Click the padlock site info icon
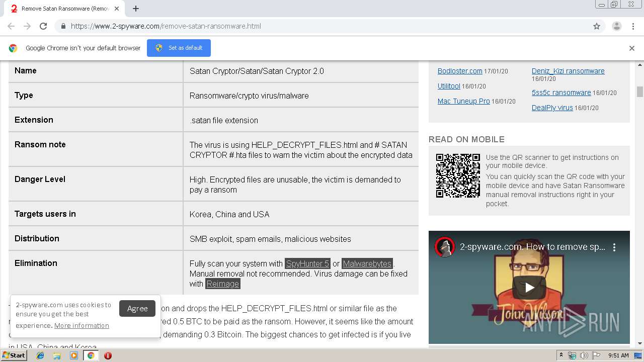This screenshot has width=644, height=362. 63,26
